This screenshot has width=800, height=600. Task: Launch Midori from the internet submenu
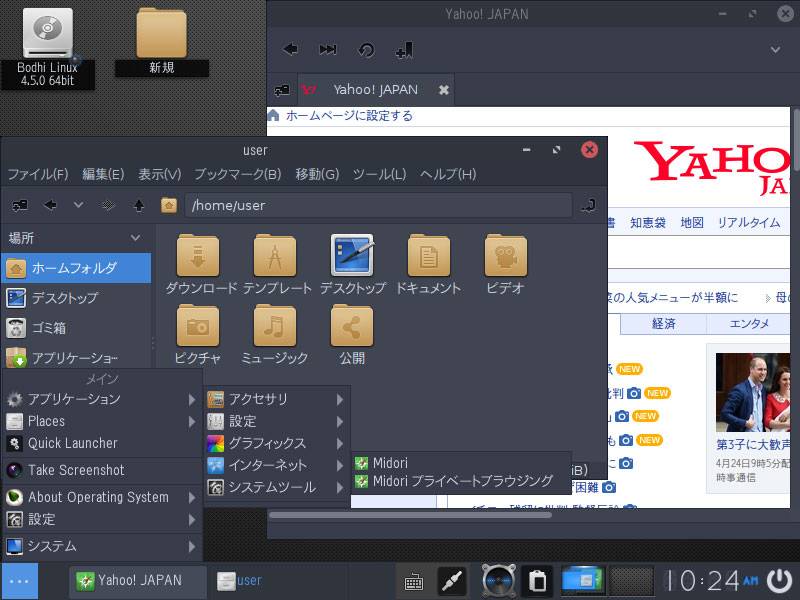461,463
